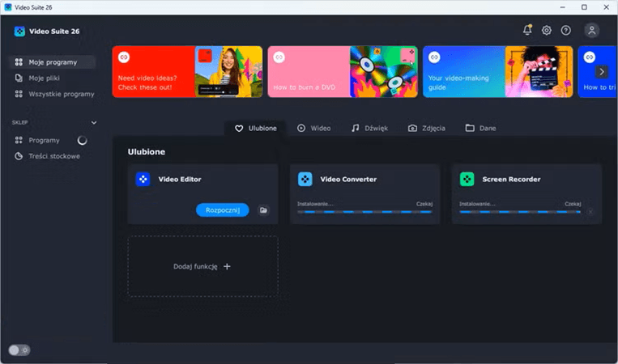Viewport: 618px width, 364px height.
Task: Click Czekaj label on Video Converter card
Action: tap(424, 204)
